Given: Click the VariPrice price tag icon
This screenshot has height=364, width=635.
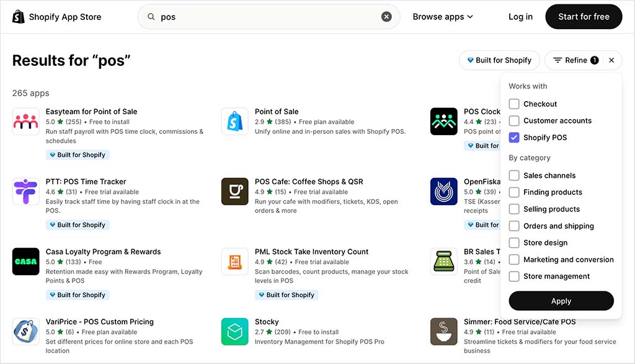Looking at the screenshot, I should (25, 331).
